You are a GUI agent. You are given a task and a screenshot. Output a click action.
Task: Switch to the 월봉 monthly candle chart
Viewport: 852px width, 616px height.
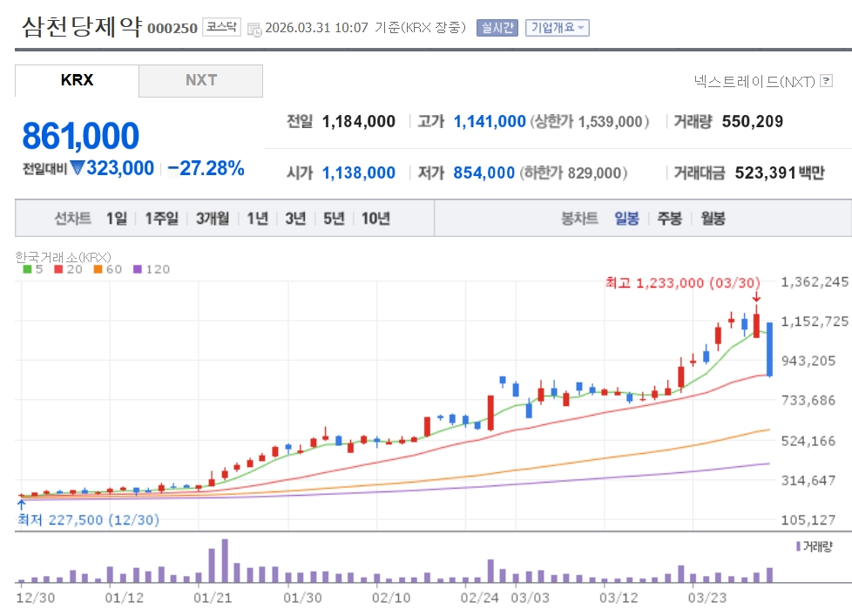tap(713, 218)
